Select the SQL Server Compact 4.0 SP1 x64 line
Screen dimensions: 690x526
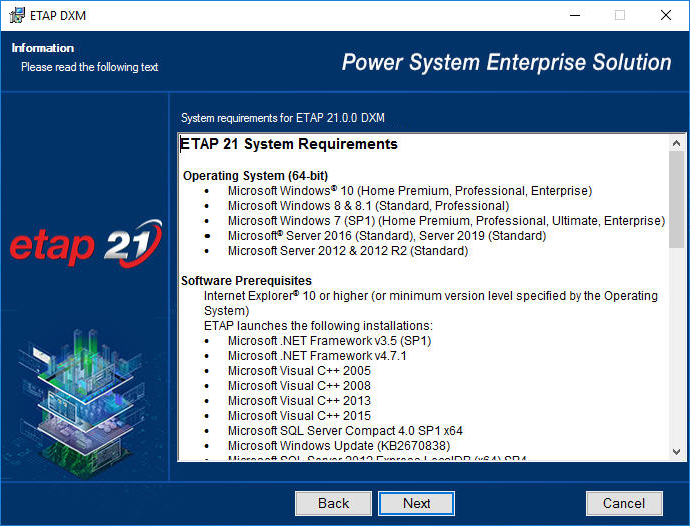click(x=345, y=430)
